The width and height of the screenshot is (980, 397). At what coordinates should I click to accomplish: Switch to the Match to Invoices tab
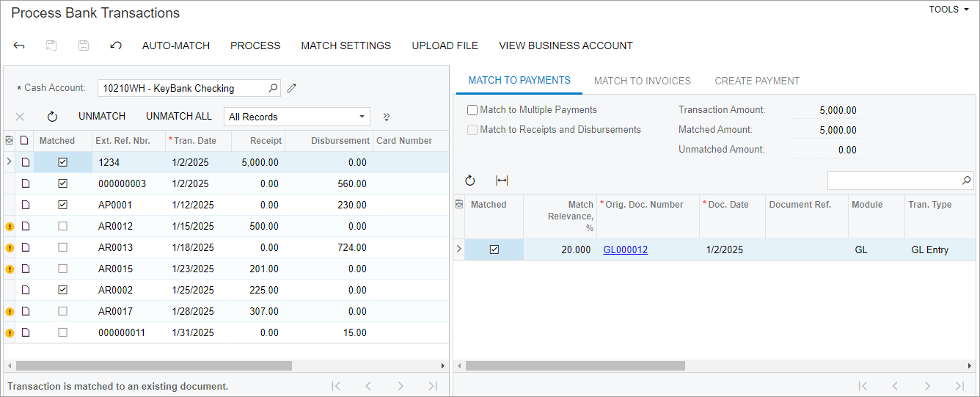[x=642, y=81]
